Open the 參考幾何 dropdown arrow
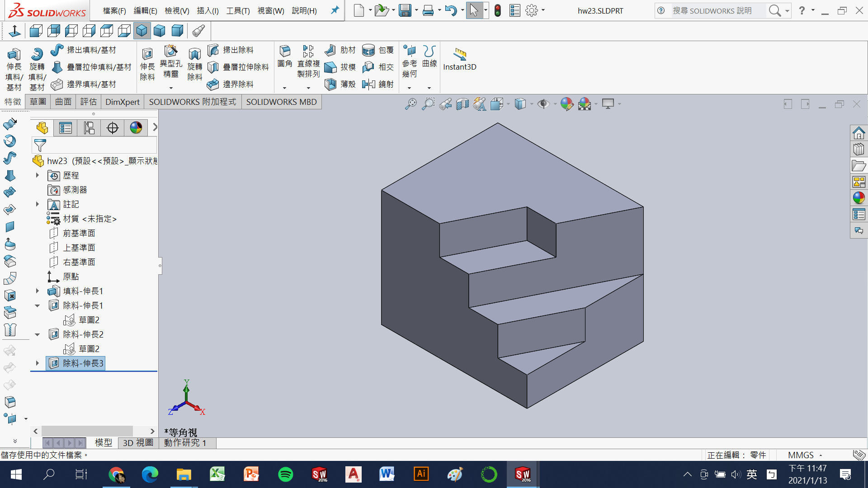This screenshot has height=488, width=868. [x=409, y=88]
